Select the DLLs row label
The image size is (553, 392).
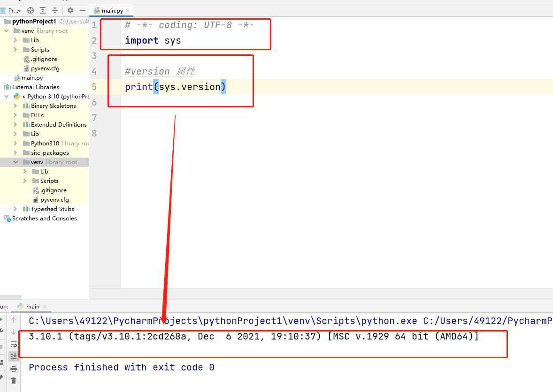(x=37, y=115)
